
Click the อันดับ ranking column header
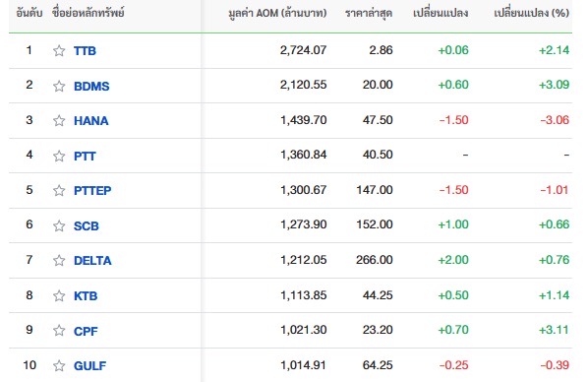coord(29,13)
